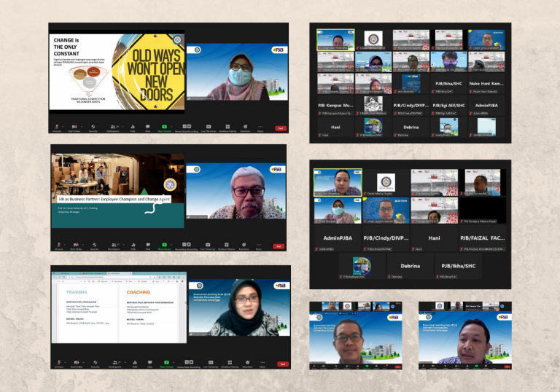This screenshot has height=392, width=560.
Task: Open More menu in the 'Old Ways' slide window
Action: pyautogui.click(x=260, y=128)
